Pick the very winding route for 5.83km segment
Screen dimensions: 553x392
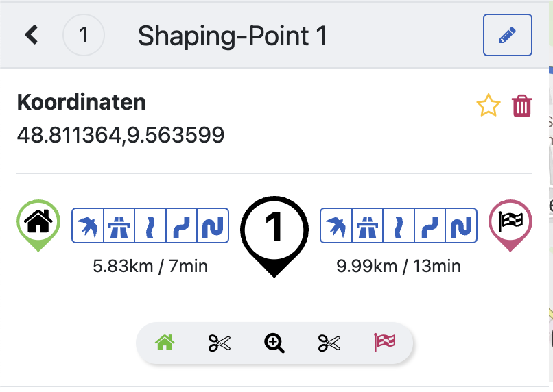pos(213,225)
